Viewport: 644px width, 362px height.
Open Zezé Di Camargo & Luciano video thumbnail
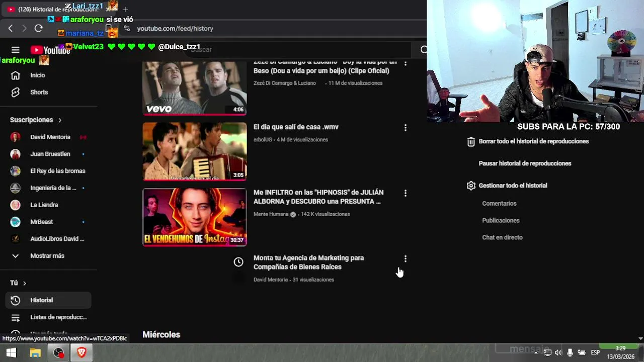point(195,88)
